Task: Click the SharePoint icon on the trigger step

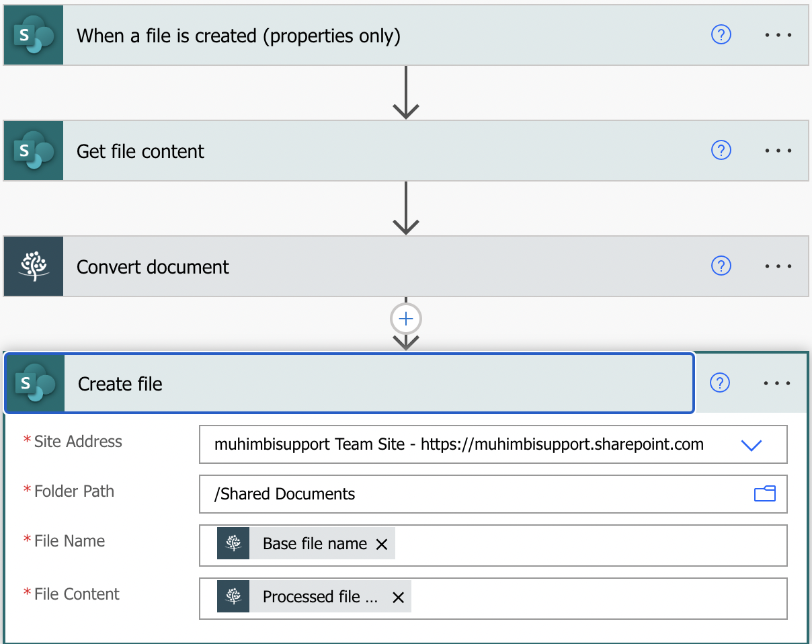Action: click(33, 35)
